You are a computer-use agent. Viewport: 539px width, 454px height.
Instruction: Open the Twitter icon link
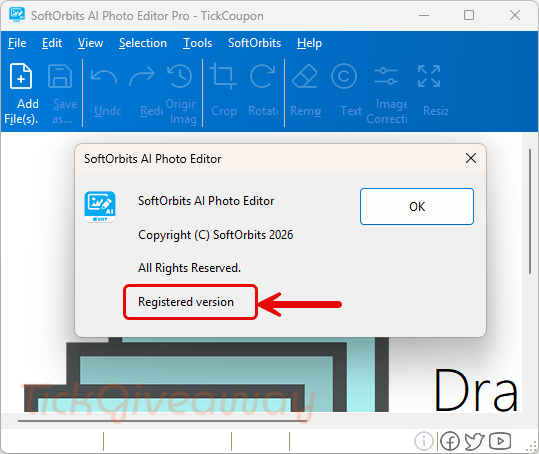(475, 441)
